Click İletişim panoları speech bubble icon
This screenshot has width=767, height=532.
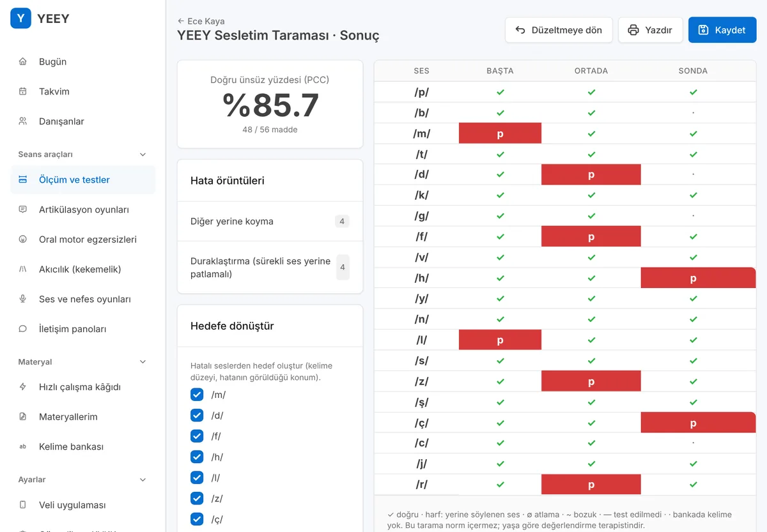(x=23, y=329)
